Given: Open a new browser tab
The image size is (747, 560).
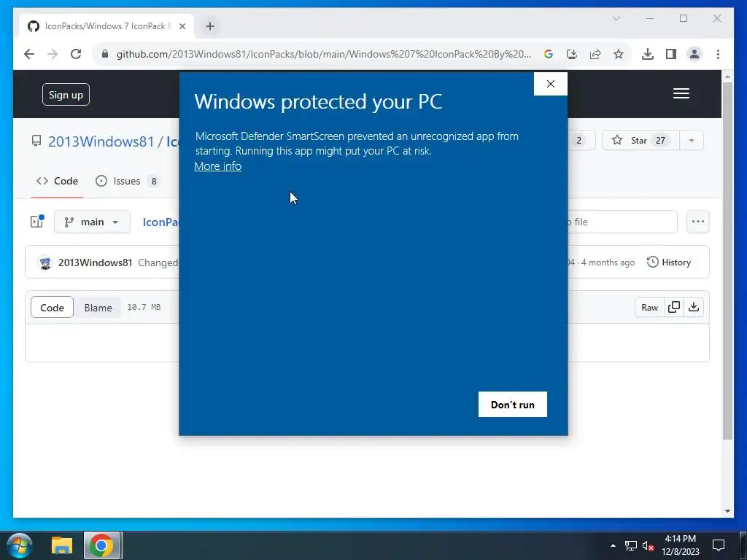Looking at the screenshot, I should pyautogui.click(x=210, y=26).
